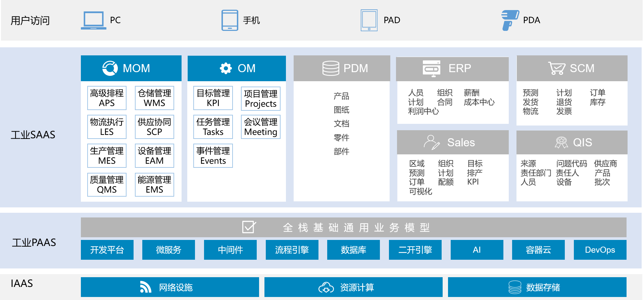Click the SCM shopping cart icon

click(556, 68)
